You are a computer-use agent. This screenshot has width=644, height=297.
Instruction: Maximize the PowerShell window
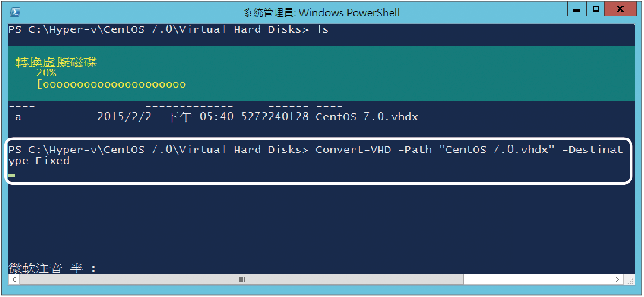[596, 9]
